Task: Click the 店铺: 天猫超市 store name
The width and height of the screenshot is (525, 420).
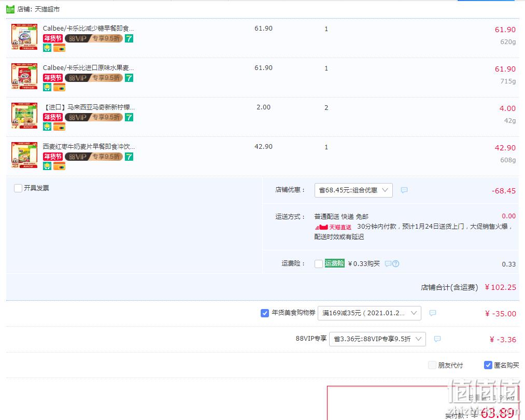Action: click(38, 9)
